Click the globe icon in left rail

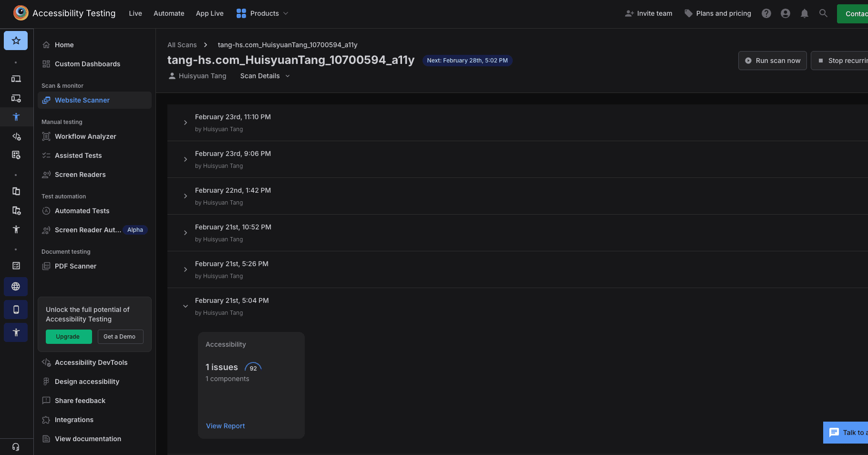point(16,287)
